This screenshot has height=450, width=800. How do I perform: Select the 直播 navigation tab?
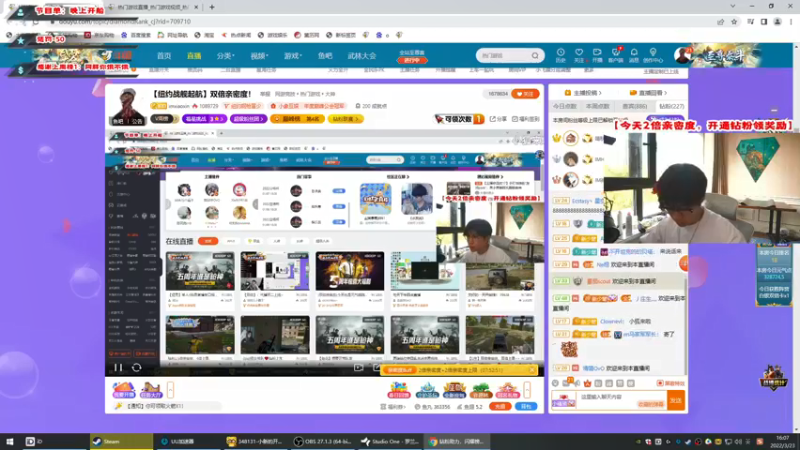point(194,56)
